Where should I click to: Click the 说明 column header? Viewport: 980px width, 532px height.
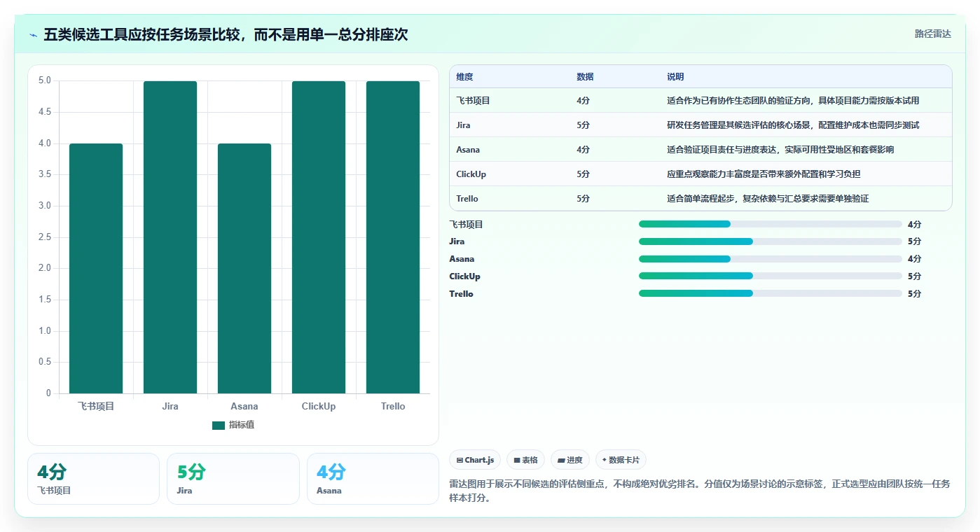pyautogui.click(x=675, y=76)
